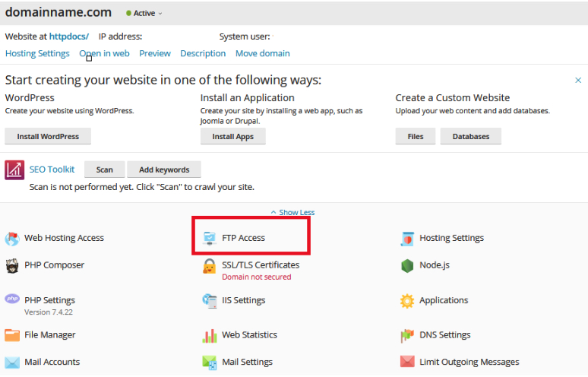The height and width of the screenshot is (377, 588).
Task: Click the Add keywords button
Action: (164, 170)
